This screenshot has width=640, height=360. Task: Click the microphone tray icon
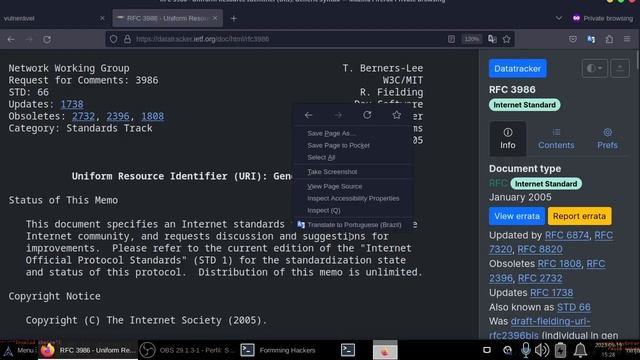point(526,350)
